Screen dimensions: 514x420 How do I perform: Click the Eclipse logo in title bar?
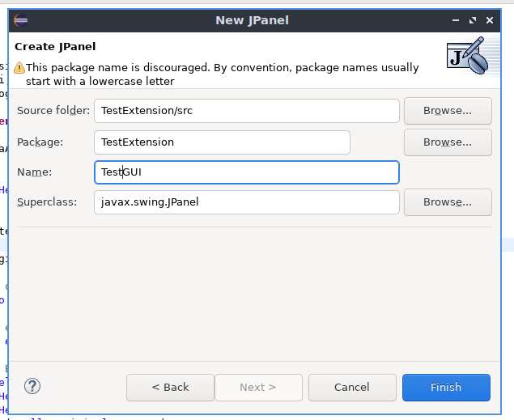(20, 20)
